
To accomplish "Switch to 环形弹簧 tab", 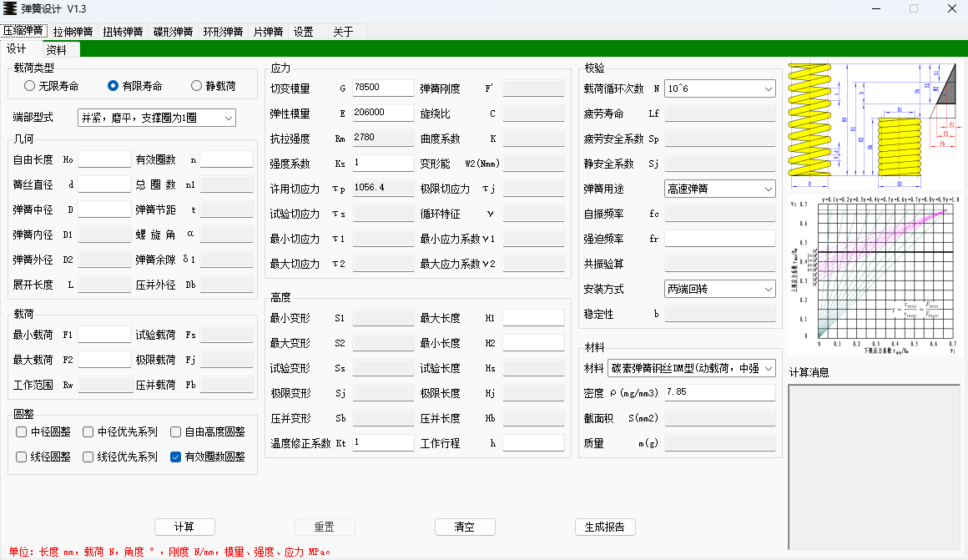I will point(223,32).
